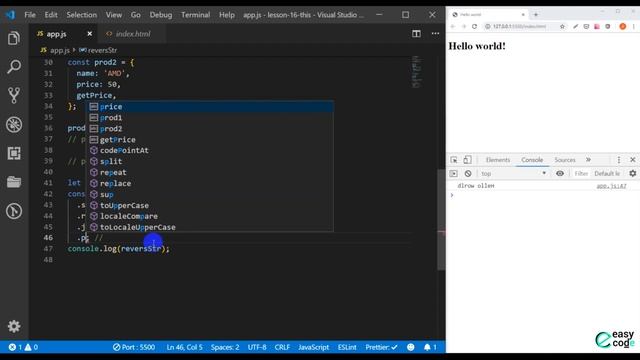Viewport: 640px width, 360px height.
Task: Click DevTools inspect element icon
Action: 454,160
